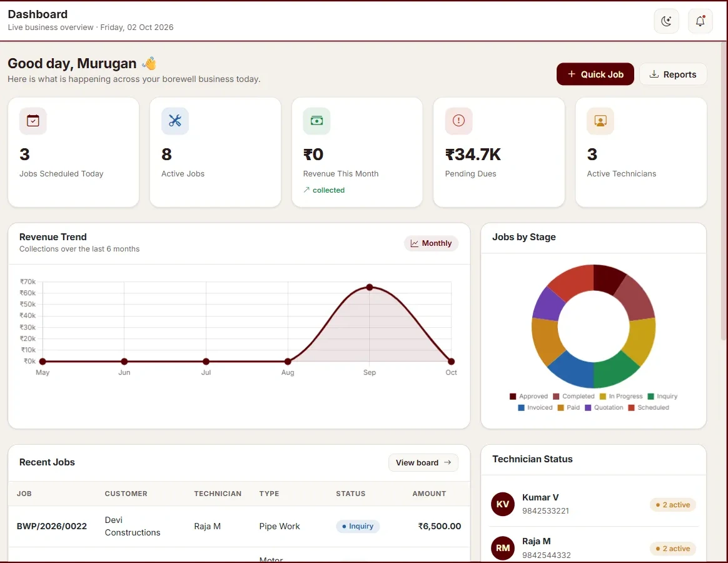This screenshot has width=728, height=563.
Task: Click the Active Jobs tools icon
Action: click(175, 121)
